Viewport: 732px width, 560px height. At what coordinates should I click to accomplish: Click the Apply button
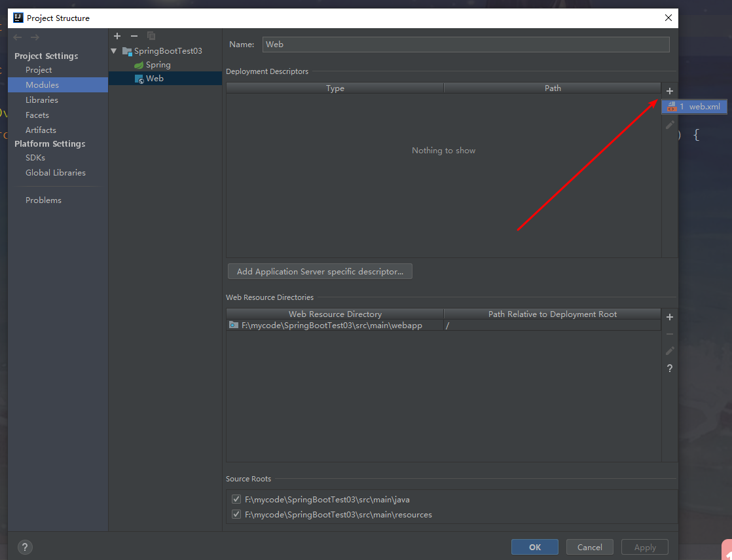[645, 547]
